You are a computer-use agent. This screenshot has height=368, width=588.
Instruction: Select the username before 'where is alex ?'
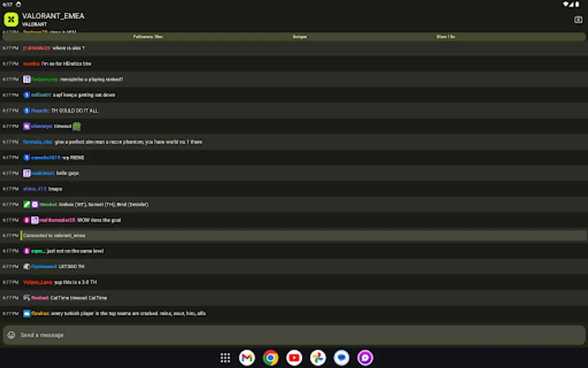click(x=37, y=48)
